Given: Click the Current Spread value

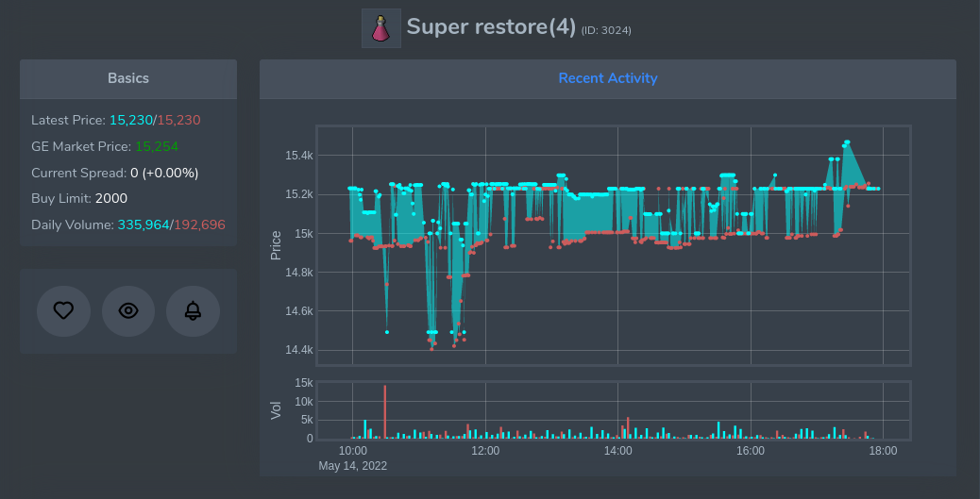Looking at the screenshot, I should pos(164,173).
